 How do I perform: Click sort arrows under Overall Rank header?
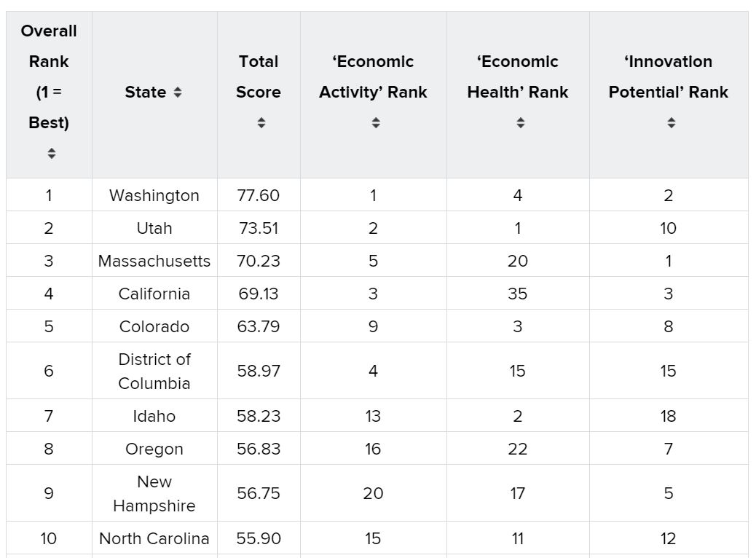pyautogui.click(x=52, y=153)
